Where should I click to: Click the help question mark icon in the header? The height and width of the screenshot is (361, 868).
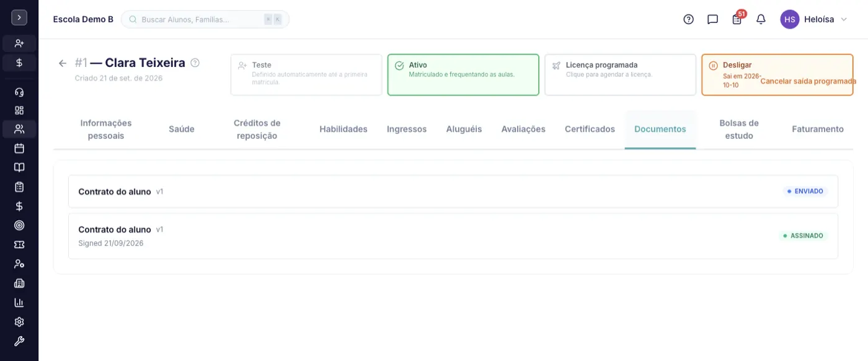pos(688,19)
